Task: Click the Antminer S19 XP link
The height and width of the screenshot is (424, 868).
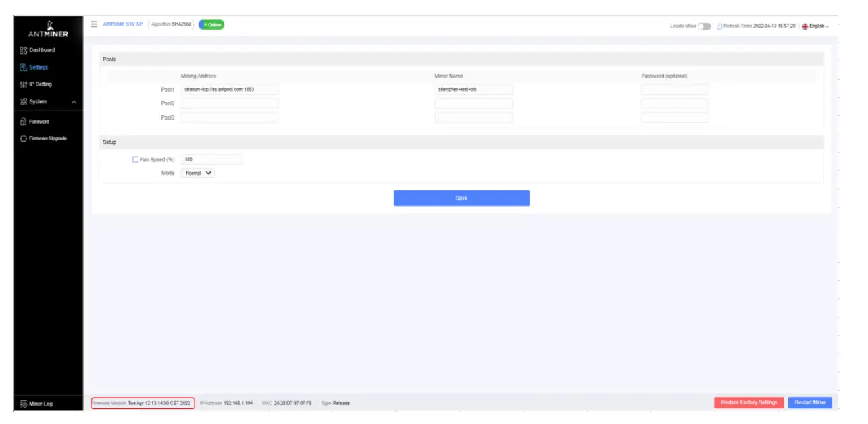Action: [123, 24]
